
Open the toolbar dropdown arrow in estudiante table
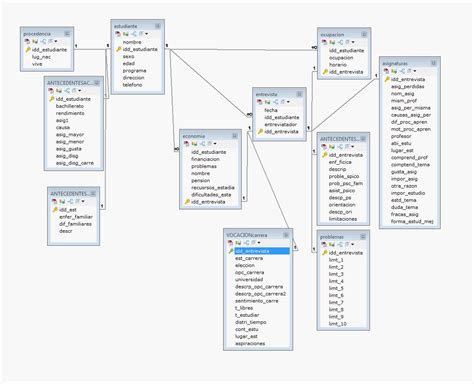(x=146, y=34)
